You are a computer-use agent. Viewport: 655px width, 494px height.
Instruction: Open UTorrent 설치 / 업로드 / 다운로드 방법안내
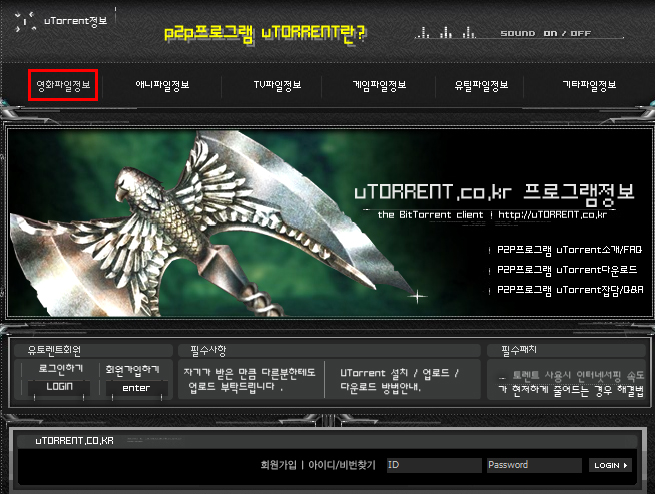399,380
